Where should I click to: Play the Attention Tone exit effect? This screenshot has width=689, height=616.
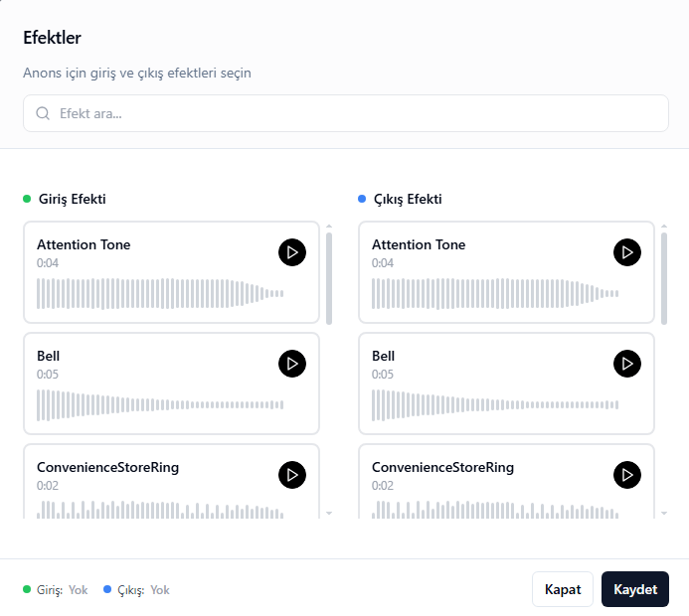tap(626, 252)
